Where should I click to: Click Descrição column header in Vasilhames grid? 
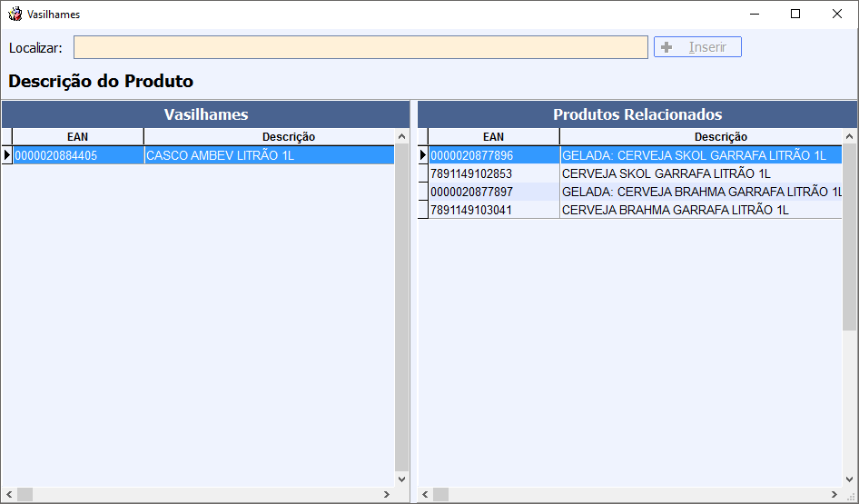(269, 137)
